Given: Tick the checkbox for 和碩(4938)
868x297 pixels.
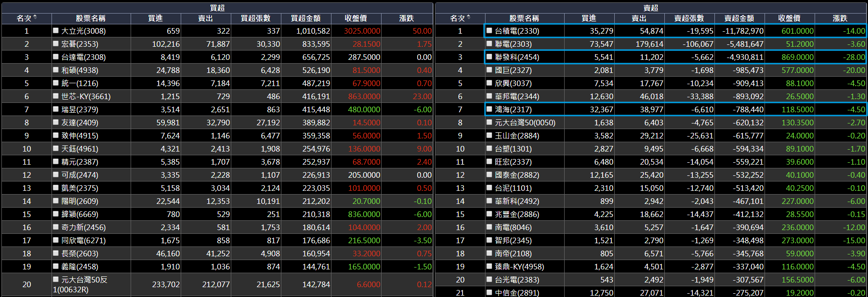Looking at the screenshot, I should [56, 70].
